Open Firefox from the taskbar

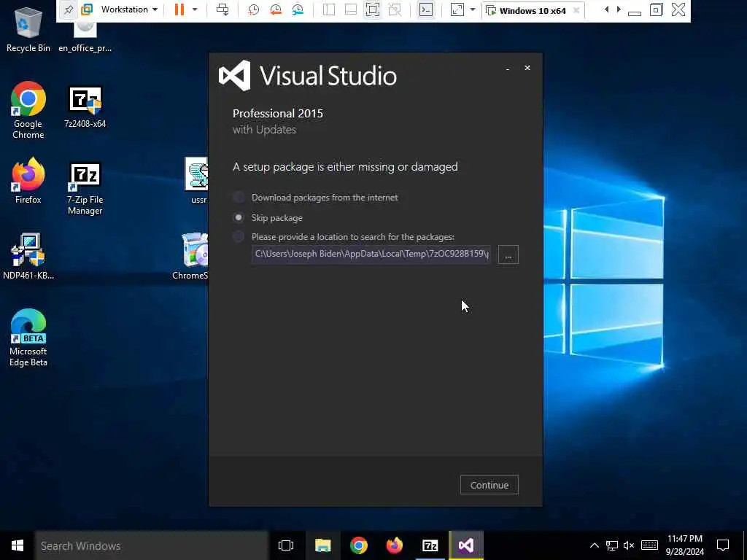pyautogui.click(x=395, y=545)
